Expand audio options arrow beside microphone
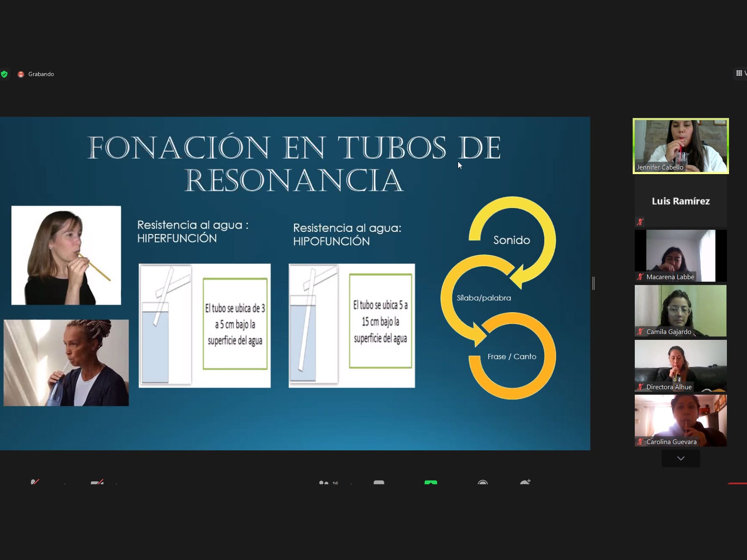747x560 pixels. pos(64,483)
